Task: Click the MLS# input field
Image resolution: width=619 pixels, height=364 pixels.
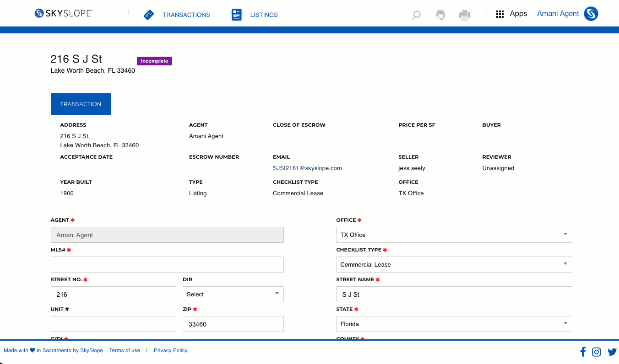Action: click(167, 264)
